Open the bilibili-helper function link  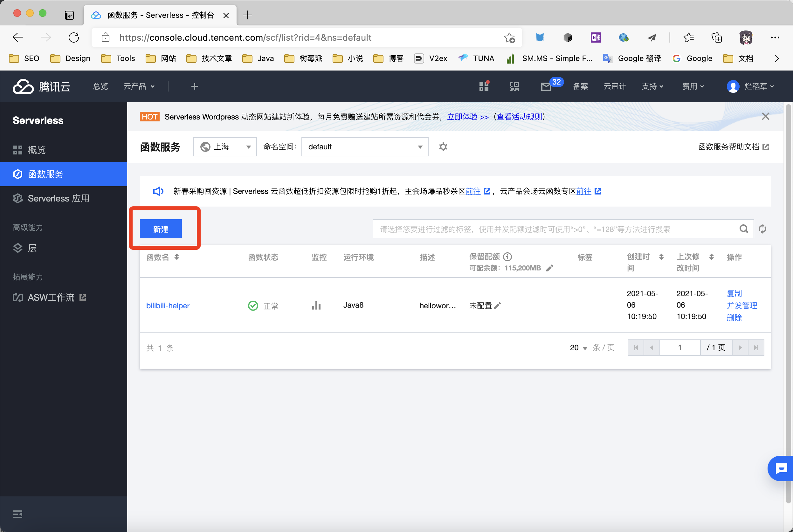[168, 306]
